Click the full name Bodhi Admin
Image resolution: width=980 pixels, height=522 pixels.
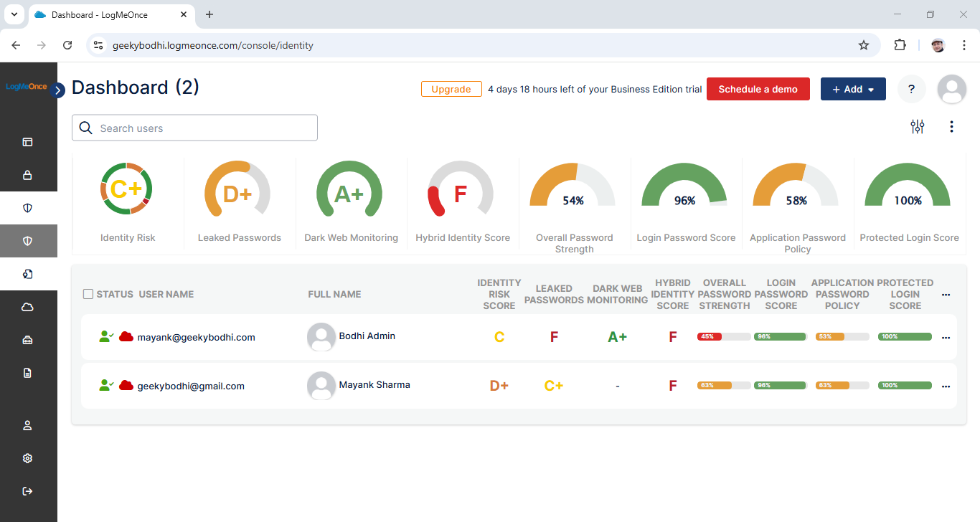click(367, 336)
